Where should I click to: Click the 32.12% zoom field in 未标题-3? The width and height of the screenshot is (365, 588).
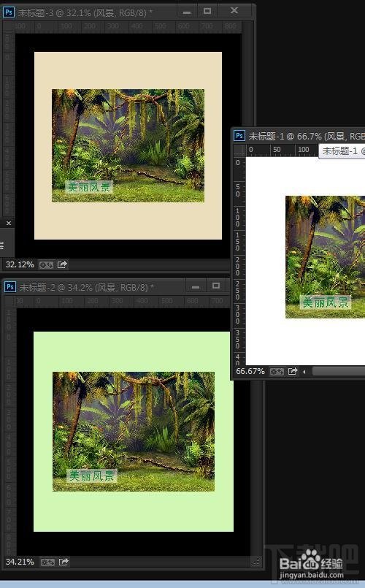point(20,264)
